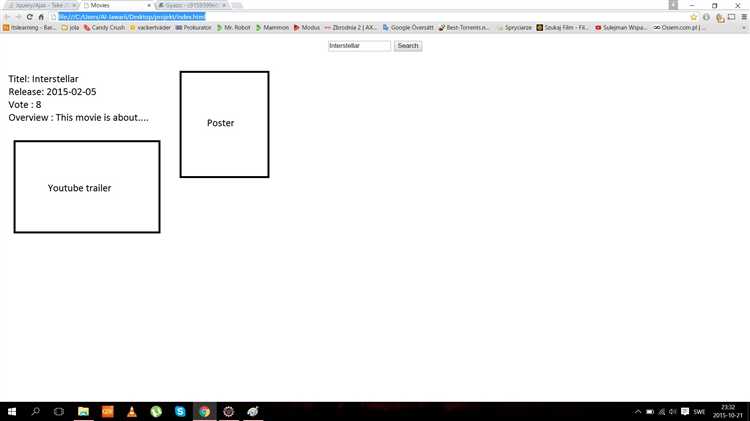Open Skype from the taskbar
Viewport: 750px width, 421px height.
coord(180,411)
